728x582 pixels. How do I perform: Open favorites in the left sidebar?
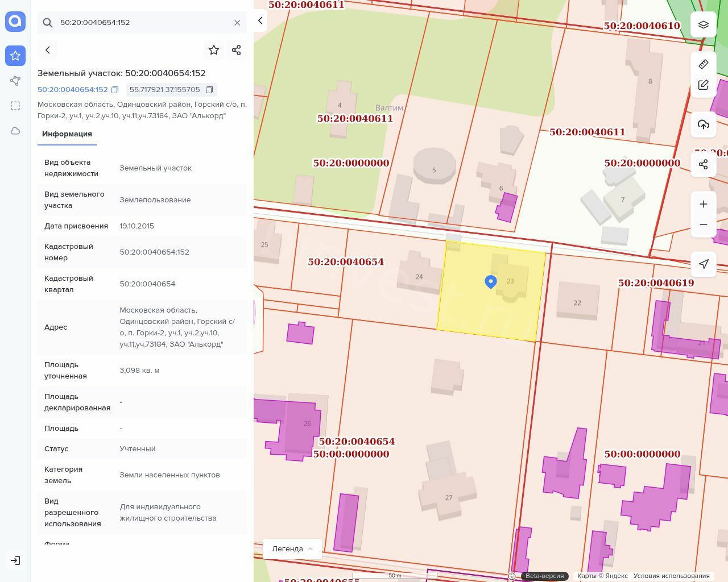point(15,56)
